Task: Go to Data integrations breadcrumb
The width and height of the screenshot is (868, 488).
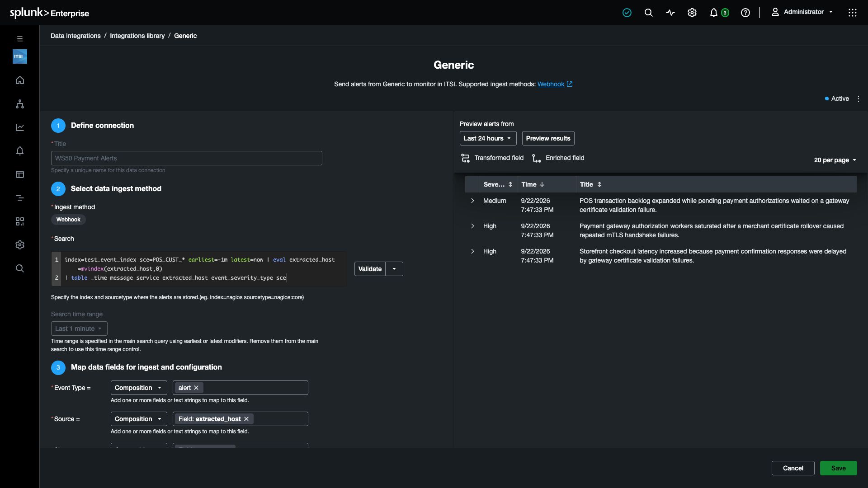Action: click(75, 36)
